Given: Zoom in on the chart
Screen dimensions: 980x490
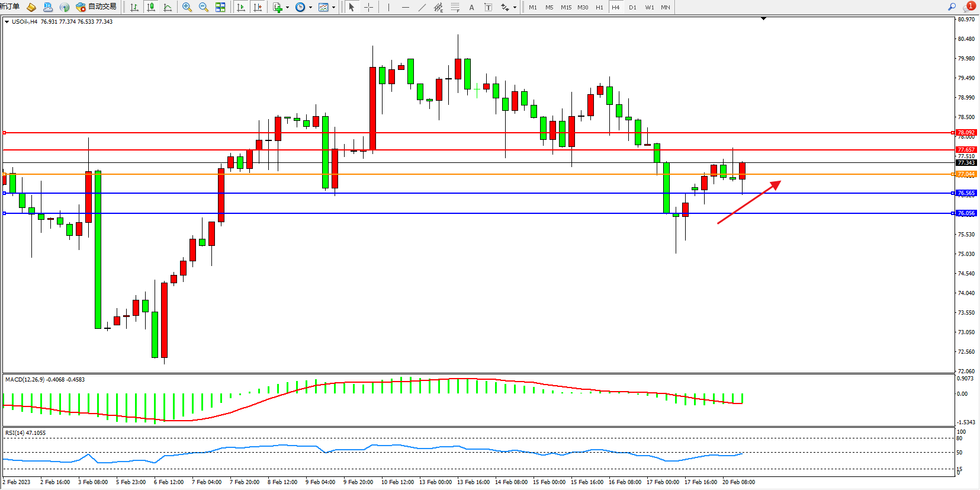Looking at the screenshot, I should coord(187,7).
